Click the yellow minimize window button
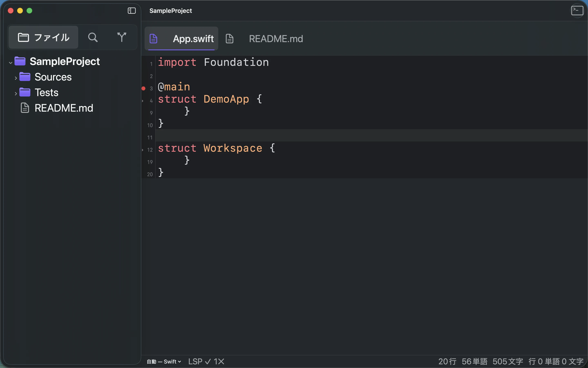 [20, 11]
